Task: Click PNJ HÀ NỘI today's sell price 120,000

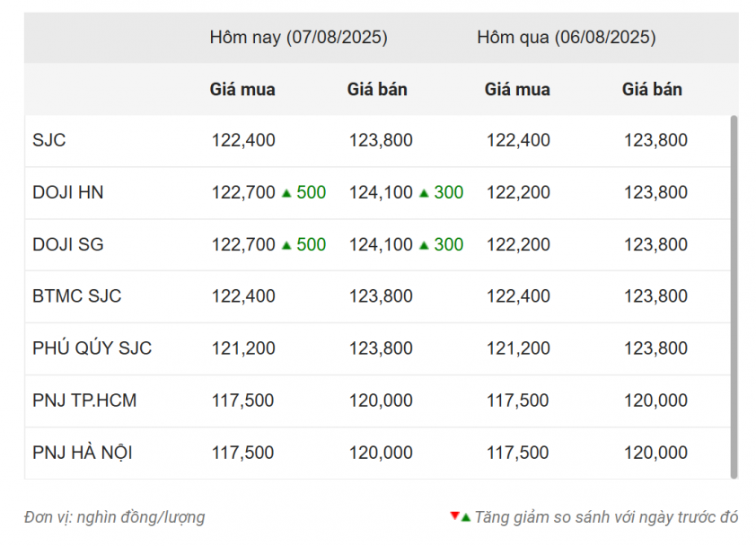Action: (381, 453)
